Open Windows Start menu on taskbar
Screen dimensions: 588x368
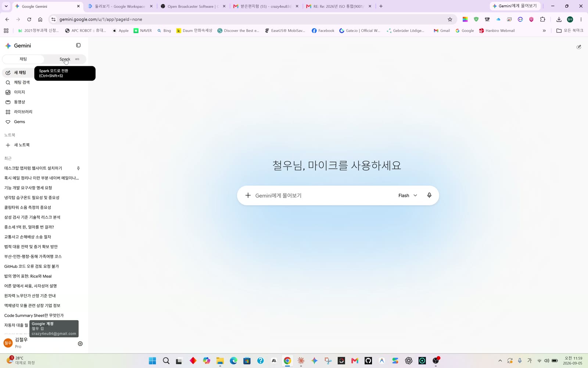[x=152, y=361]
